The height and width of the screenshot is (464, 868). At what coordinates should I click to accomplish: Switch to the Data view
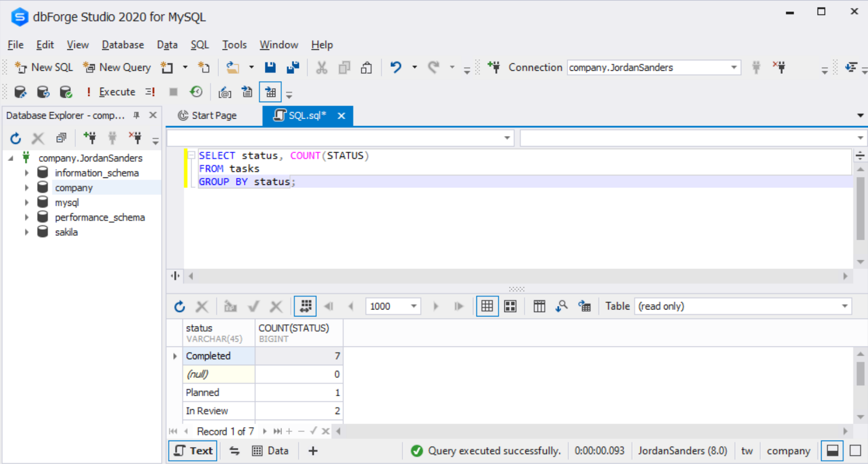tap(270, 451)
